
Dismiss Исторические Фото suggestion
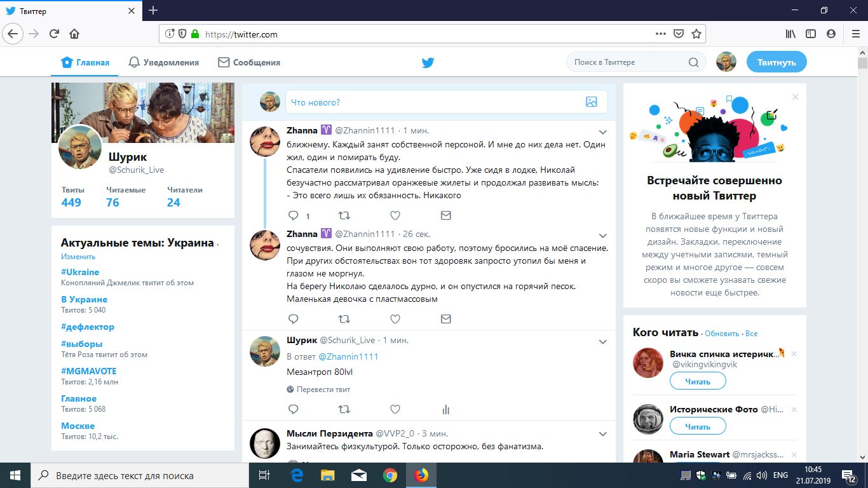(794, 410)
